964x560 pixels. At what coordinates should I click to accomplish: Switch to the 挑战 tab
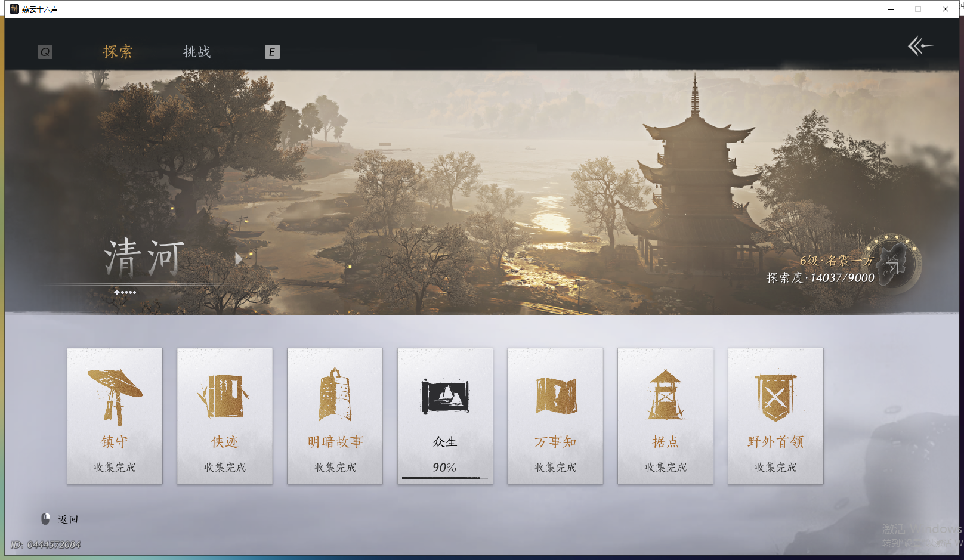pyautogui.click(x=197, y=52)
